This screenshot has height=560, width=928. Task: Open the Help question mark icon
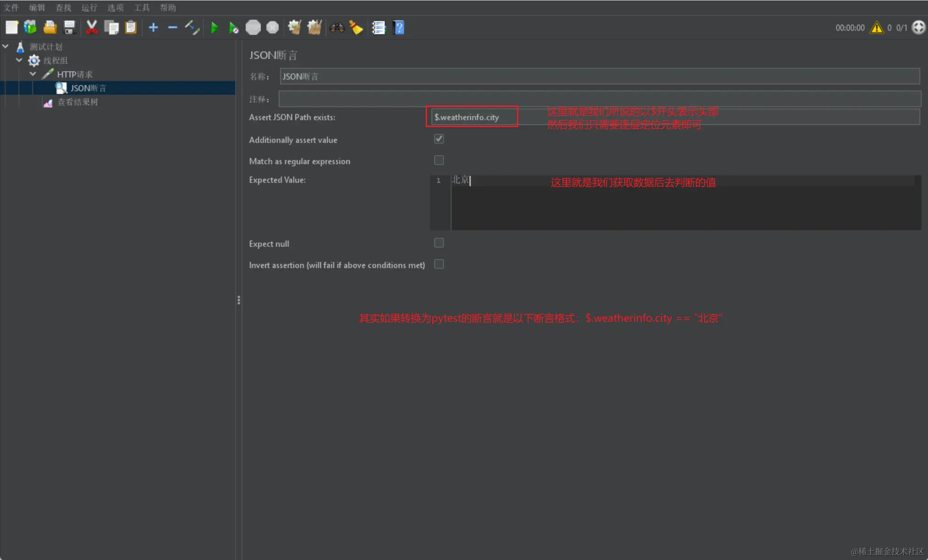[399, 28]
